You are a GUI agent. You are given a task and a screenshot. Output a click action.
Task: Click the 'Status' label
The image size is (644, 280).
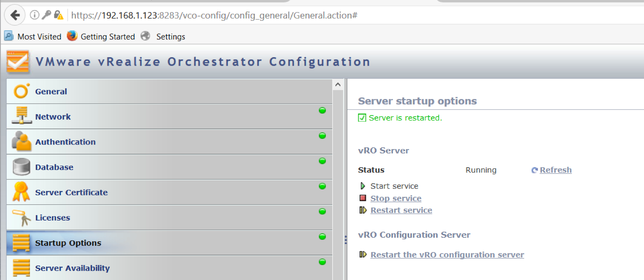pos(371,170)
